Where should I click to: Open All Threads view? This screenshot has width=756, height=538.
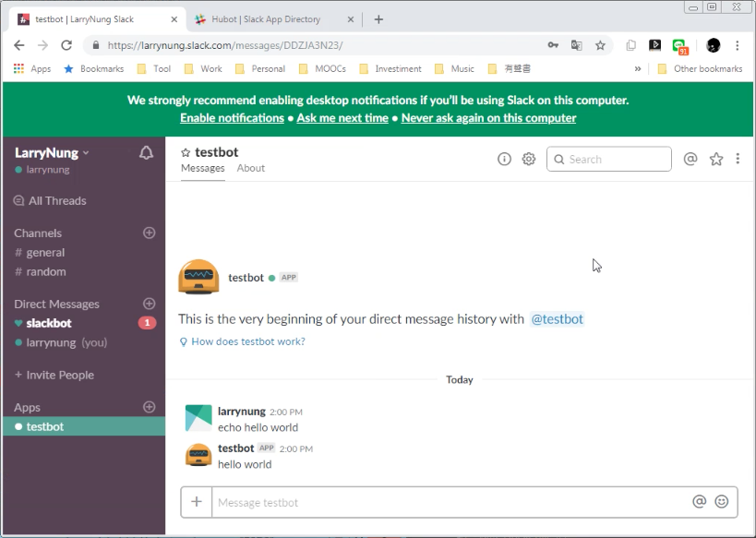[50, 200]
